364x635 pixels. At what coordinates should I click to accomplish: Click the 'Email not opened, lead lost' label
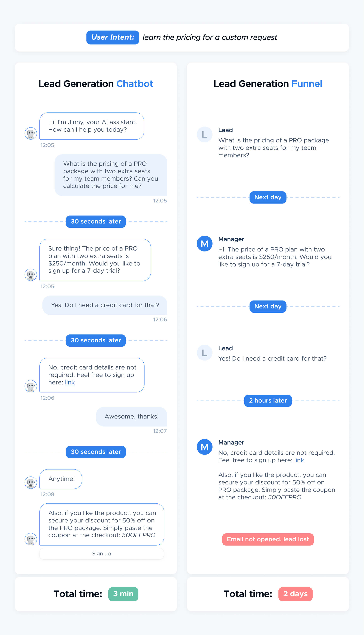pos(268,539)
